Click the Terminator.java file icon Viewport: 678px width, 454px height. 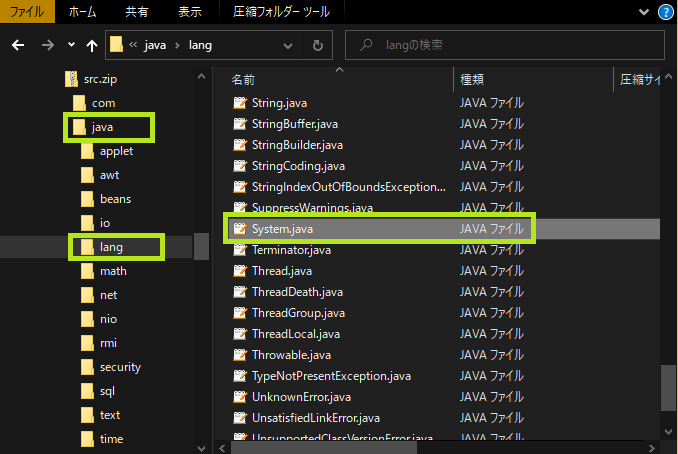[x=240, y=250]
